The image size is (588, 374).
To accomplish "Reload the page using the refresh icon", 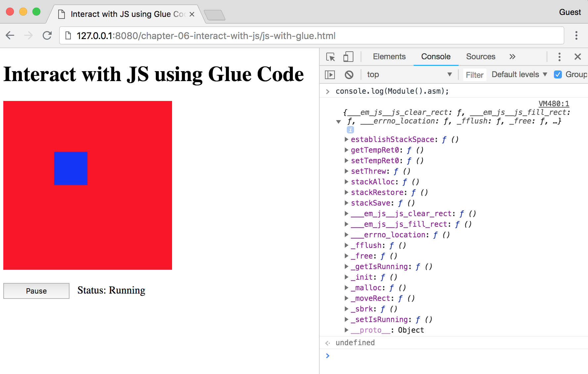I will [x=47, y=35].
